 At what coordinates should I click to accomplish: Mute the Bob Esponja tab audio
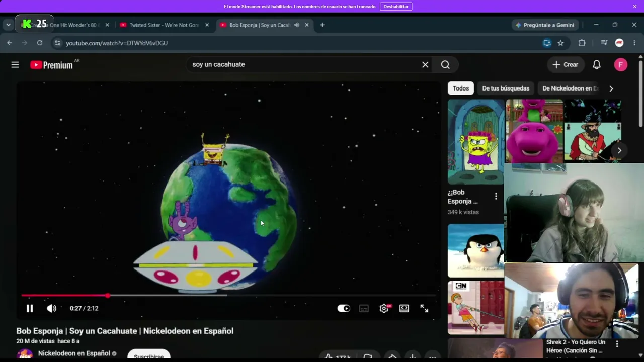pos(297,25)
